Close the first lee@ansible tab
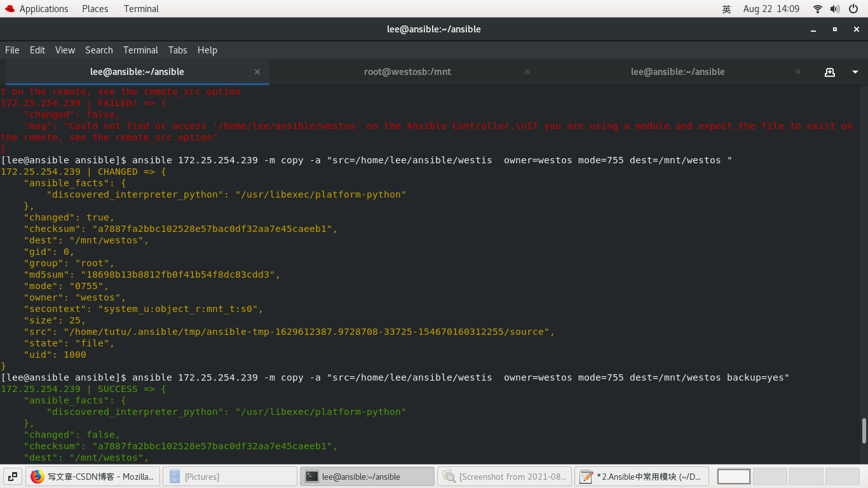 point(257,72)
